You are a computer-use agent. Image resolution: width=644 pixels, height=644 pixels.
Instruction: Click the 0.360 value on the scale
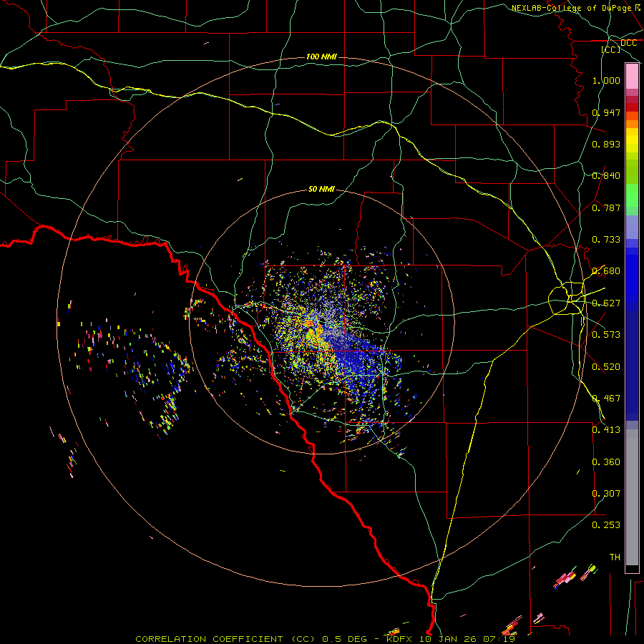[x=606, y=462]
